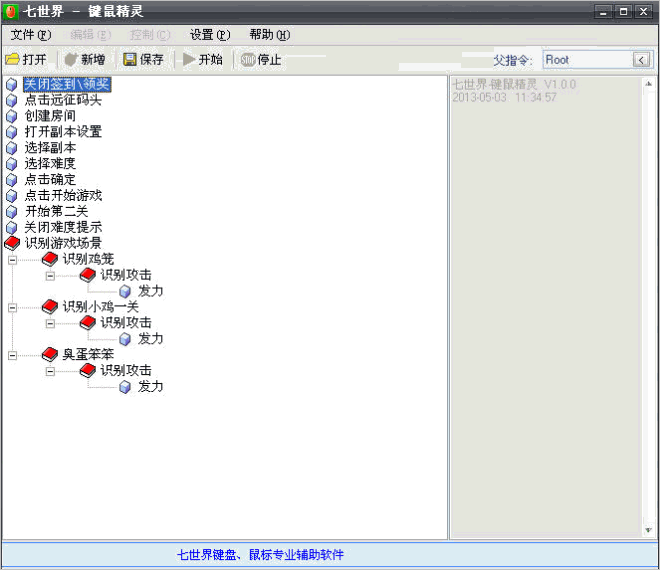This screenshot has width=660, height=570.
Task: Click red book icon of 识别攻击 under 臭蛋笨笨
Action: [88, 370]
